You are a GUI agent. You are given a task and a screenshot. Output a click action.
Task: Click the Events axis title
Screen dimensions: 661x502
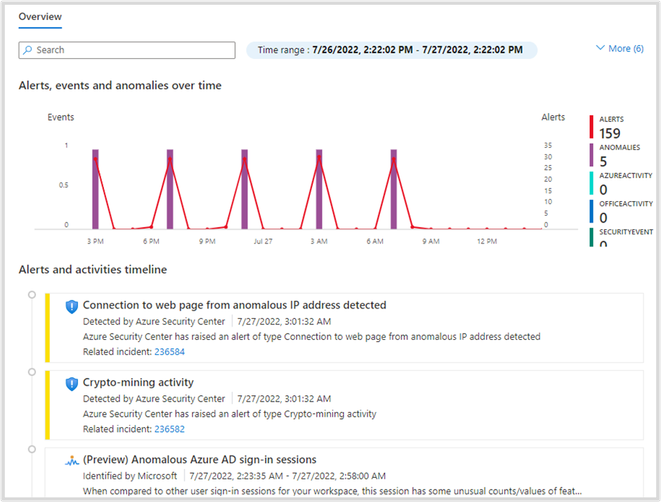[x=61, y=117]
